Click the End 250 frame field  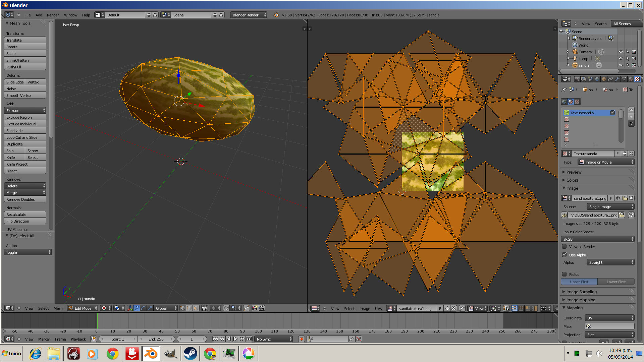[156, 339]
